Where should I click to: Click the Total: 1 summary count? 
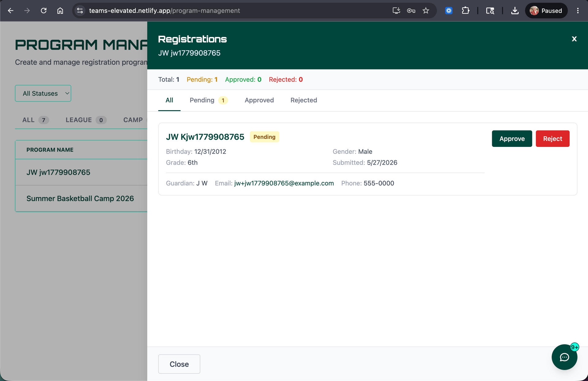169,80
